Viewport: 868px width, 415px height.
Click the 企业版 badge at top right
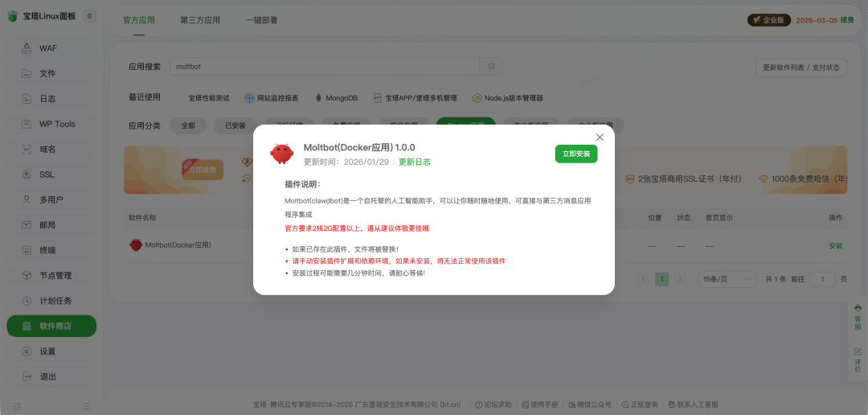point(769,20)
